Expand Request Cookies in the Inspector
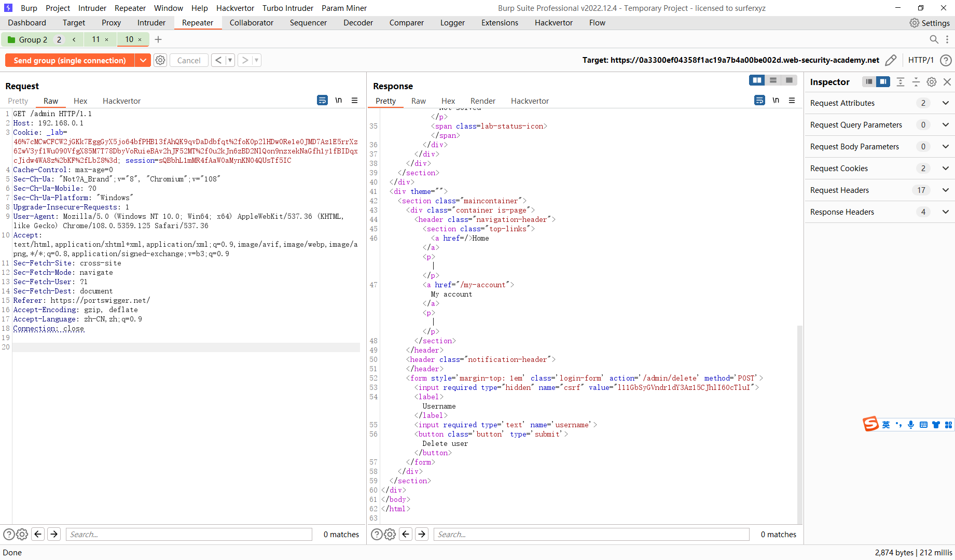955x560 pixels. tap(945, 168)
